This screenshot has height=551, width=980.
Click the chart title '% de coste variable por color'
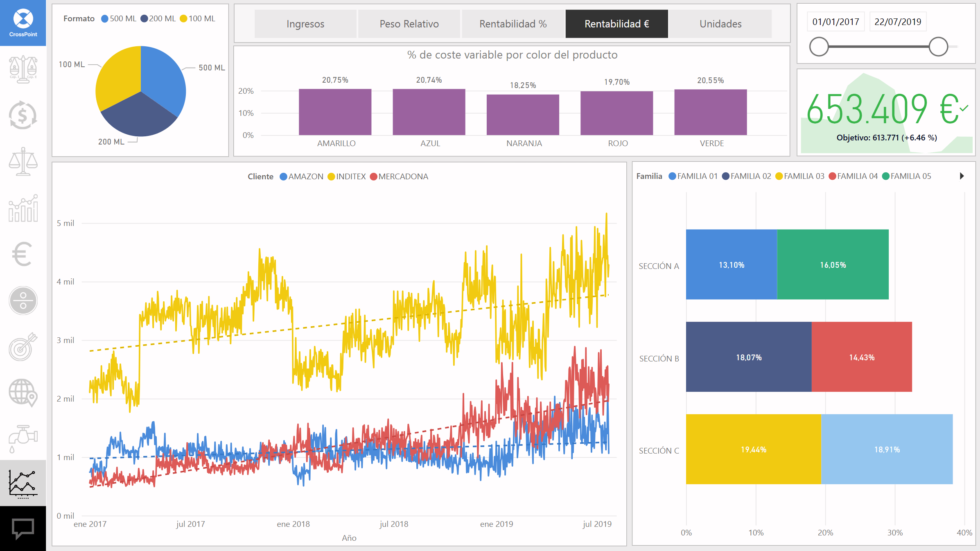(512, 55)
